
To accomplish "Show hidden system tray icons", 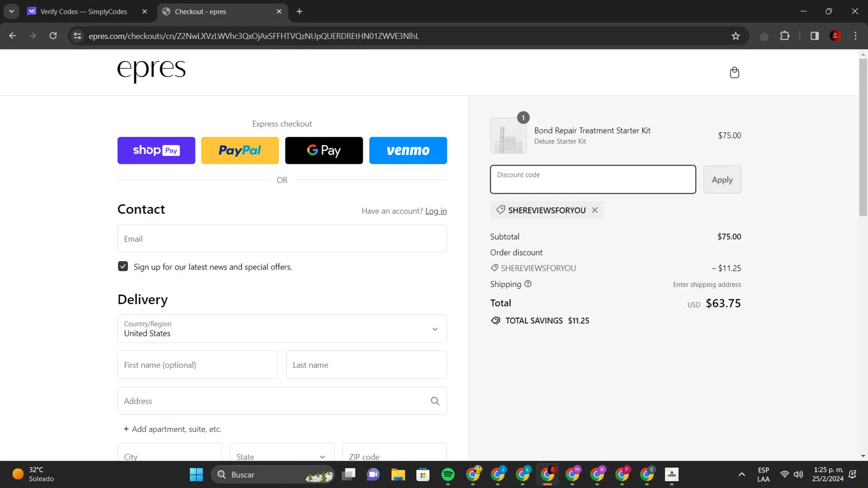I will (x=741, y=474).
